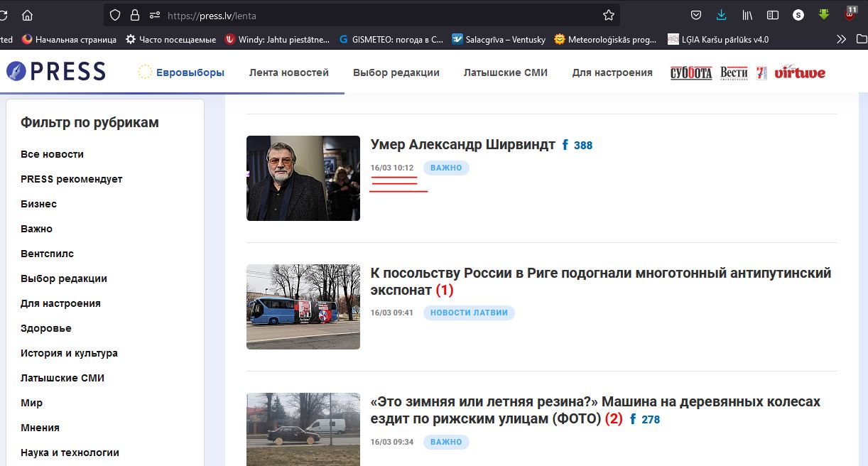Open the GISMETEO bookmark
This screenshot has height=466, width=868.
[391, 40]
